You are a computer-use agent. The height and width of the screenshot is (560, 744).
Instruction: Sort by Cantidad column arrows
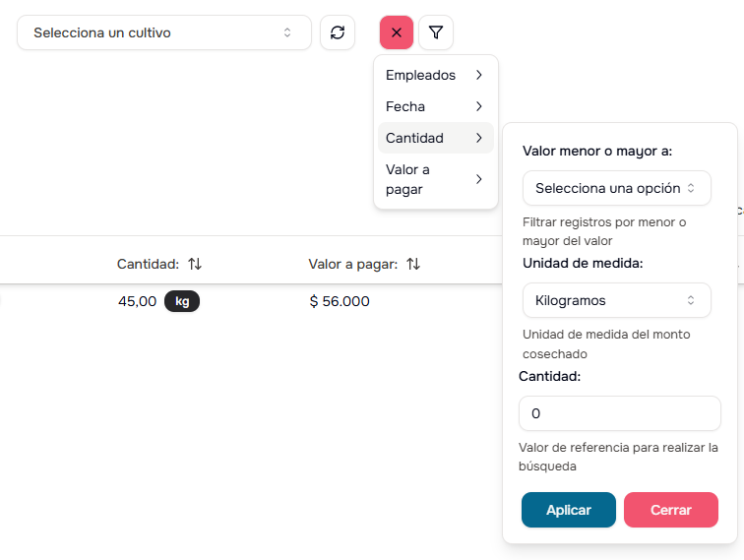(x=195, y=264)
